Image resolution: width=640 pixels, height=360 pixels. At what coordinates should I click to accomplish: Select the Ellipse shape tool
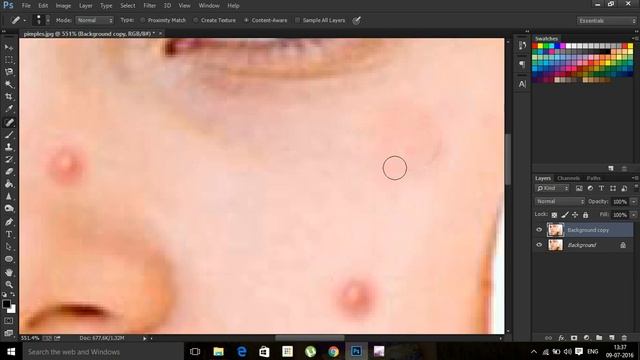click(9, 259)
